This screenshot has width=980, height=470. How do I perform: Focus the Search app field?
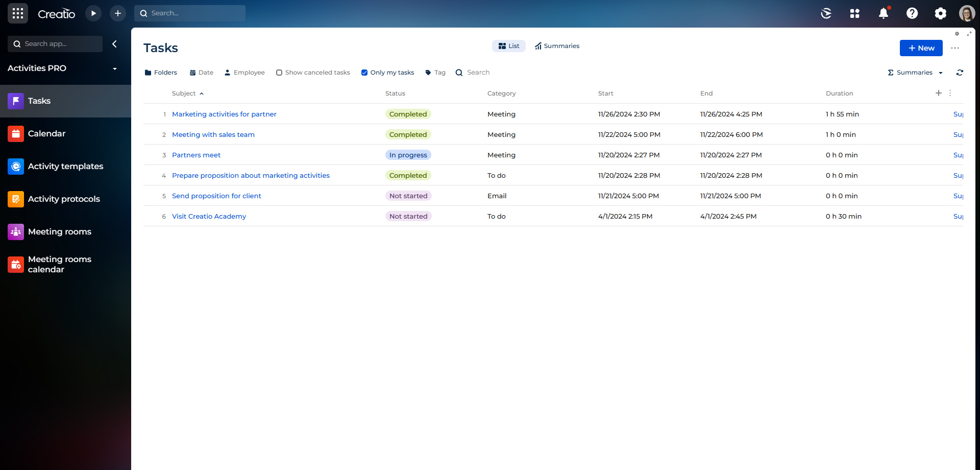[55, 44]
